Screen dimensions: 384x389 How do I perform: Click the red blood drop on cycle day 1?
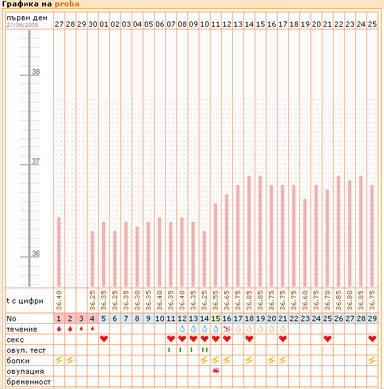59,329
